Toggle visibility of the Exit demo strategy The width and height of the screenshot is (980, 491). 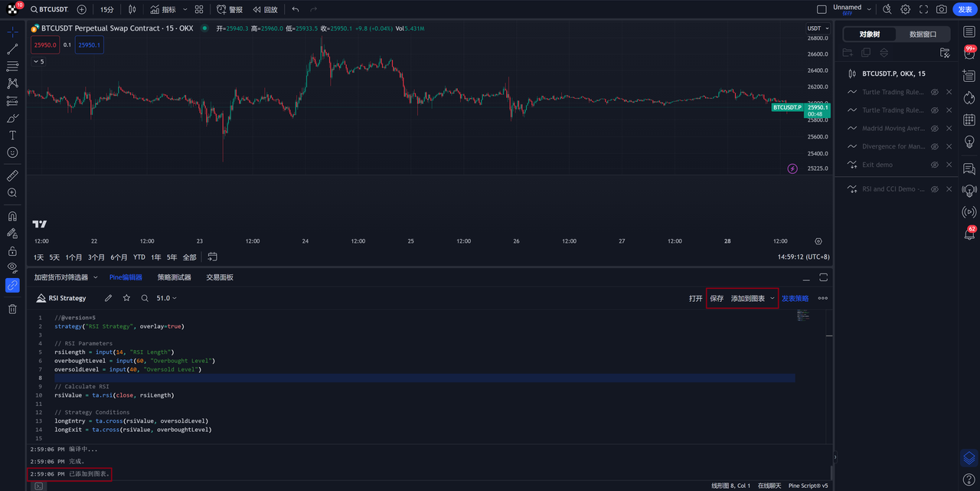coord(934,164)
